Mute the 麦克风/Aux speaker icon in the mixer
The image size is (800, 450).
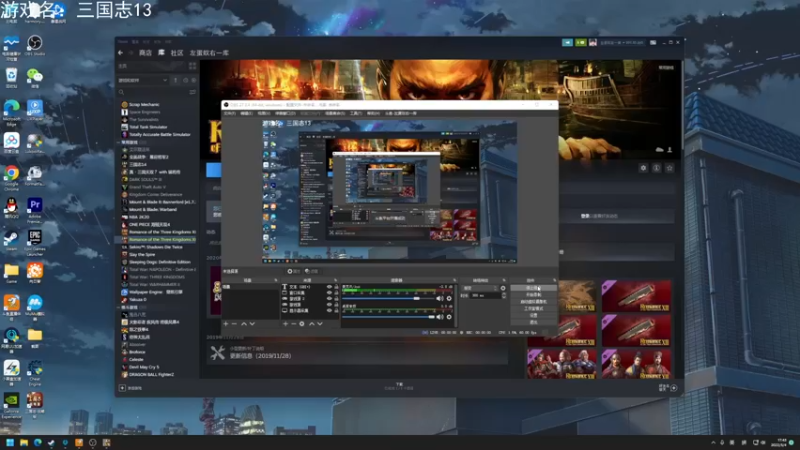[x=440, y=298]
